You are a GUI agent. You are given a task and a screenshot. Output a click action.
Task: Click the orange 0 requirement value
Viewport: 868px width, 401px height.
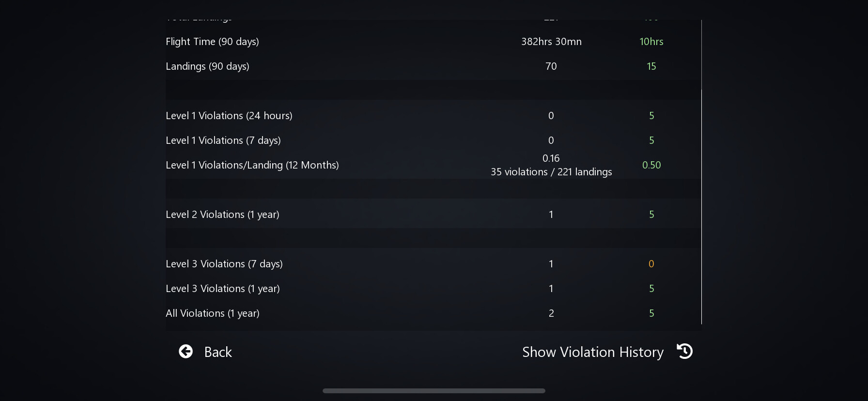(x=651, y=264)
